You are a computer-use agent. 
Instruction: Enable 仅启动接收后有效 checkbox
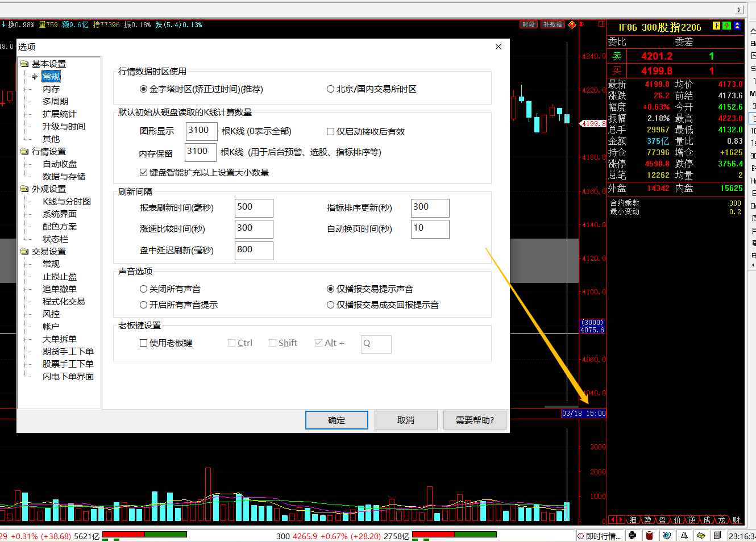click(x=365, y=131)
